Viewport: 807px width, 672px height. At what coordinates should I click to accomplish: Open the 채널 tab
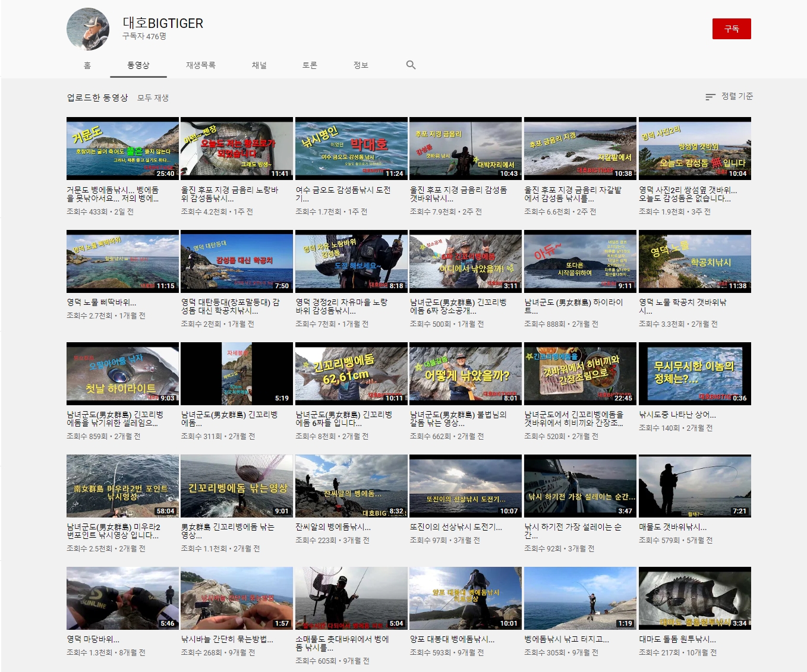(259, 65)
